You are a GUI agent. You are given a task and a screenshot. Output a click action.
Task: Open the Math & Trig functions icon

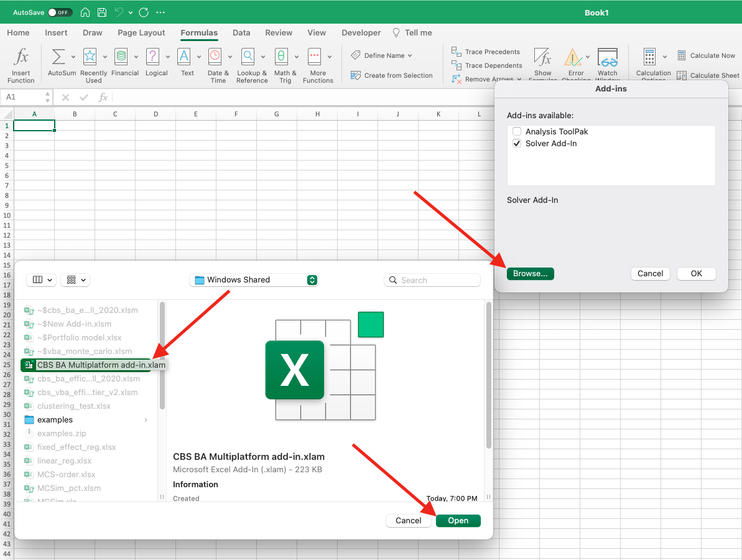281,57
